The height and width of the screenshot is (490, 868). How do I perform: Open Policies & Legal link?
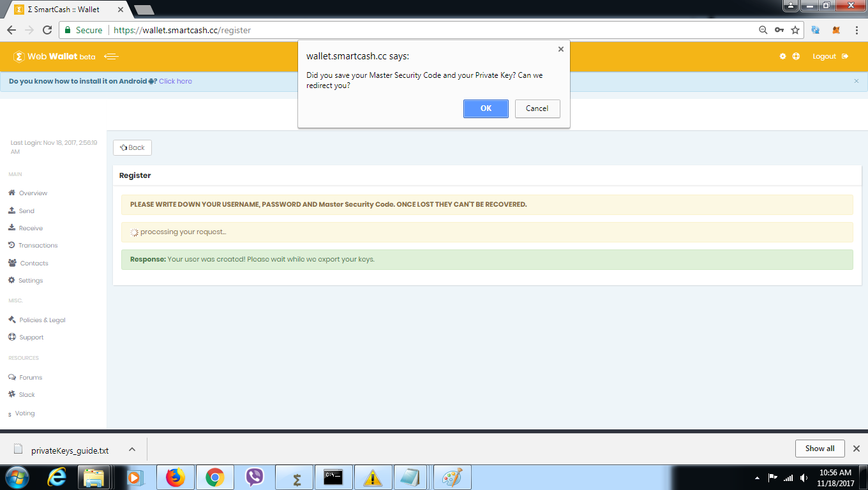click(x=43, y=320)
